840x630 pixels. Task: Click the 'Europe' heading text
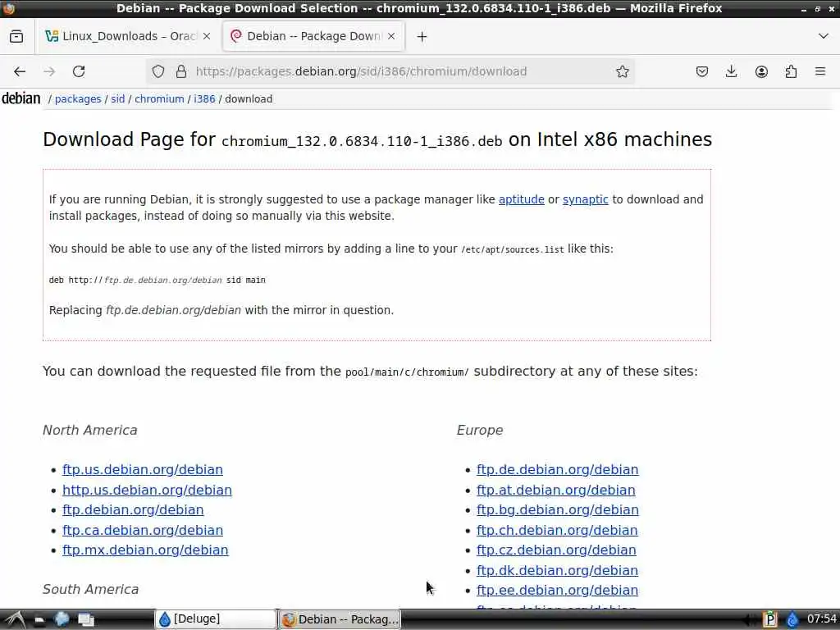tap(479, 430)
